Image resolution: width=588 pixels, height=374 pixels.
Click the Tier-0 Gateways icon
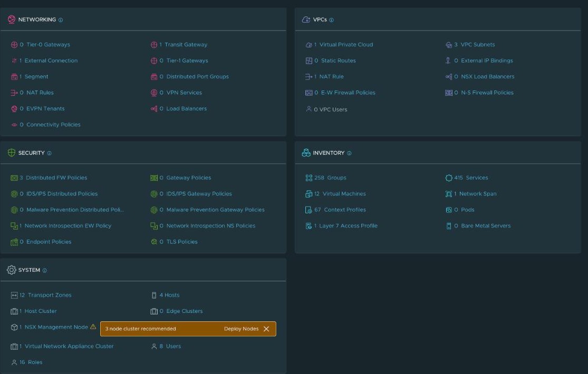point(14,45)
